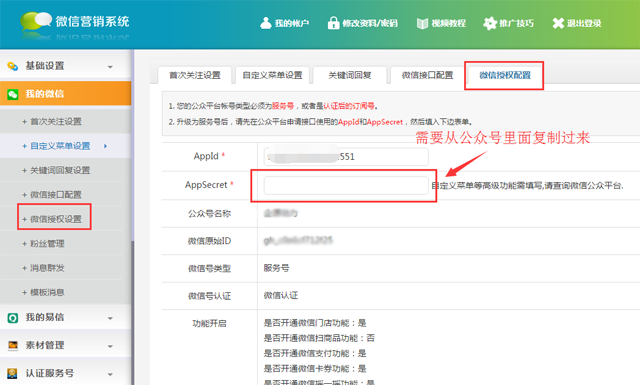Click the 微信认证 value text
640x385 pixels.
click(x=281, y=296)
